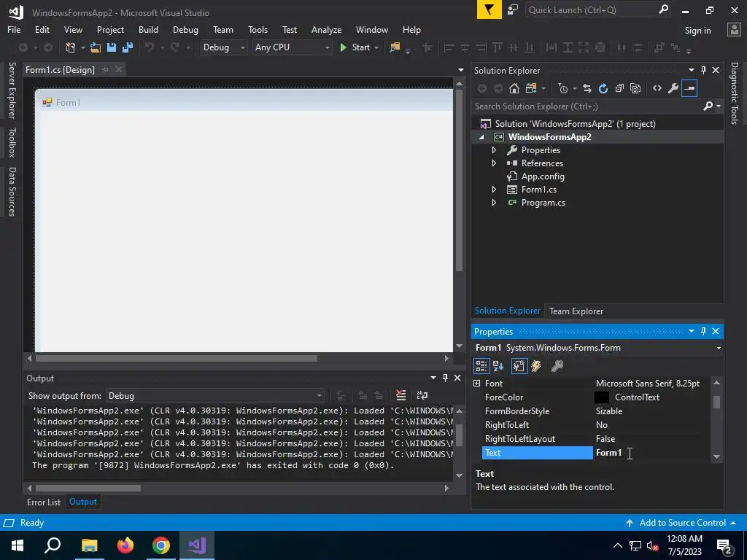Viewport: 747px width, 560px height.
Task: Open the Start button dropdown arrow
Action: point(376,47)
